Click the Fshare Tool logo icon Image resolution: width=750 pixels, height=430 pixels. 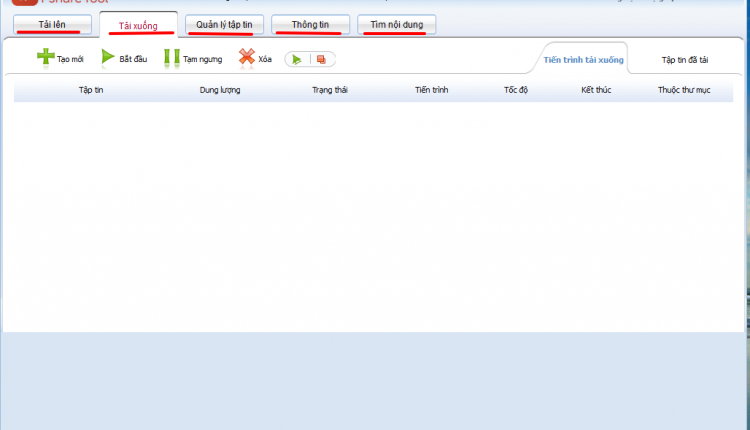(24, 2)
